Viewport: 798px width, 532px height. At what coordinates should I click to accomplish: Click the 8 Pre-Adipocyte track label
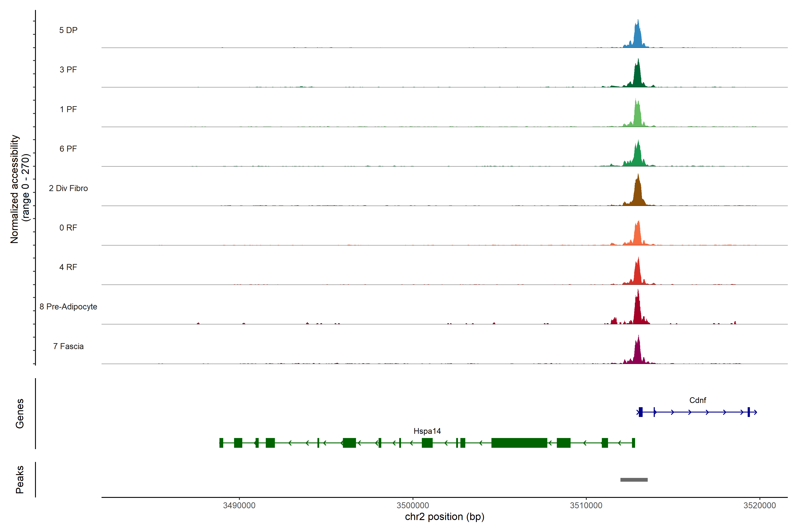(x=68, y=307)
